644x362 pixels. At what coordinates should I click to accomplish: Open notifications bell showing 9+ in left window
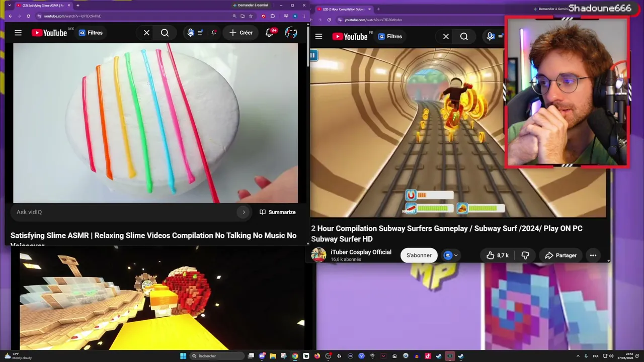click(x=270, y=33)
